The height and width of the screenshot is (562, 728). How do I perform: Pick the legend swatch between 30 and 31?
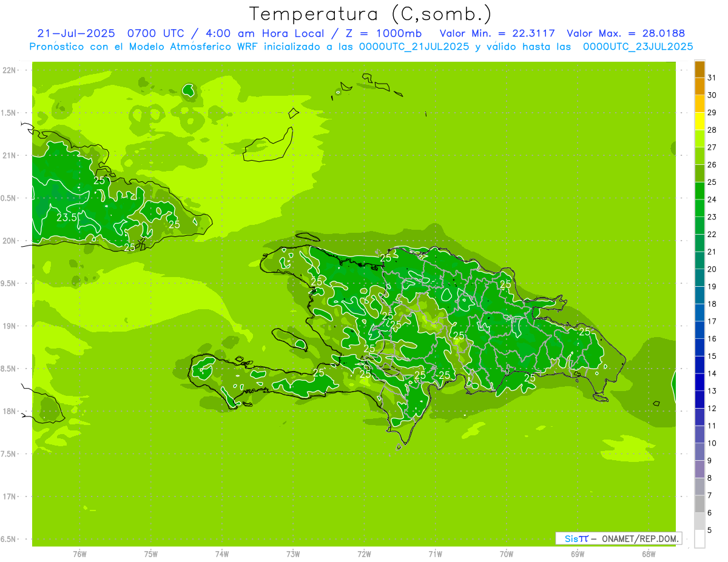[699, 86]
